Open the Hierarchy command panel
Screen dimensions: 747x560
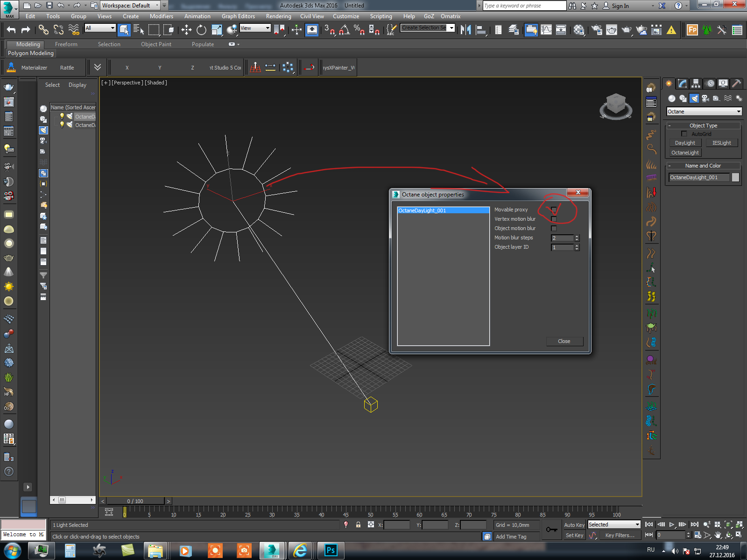click(696, 84)
